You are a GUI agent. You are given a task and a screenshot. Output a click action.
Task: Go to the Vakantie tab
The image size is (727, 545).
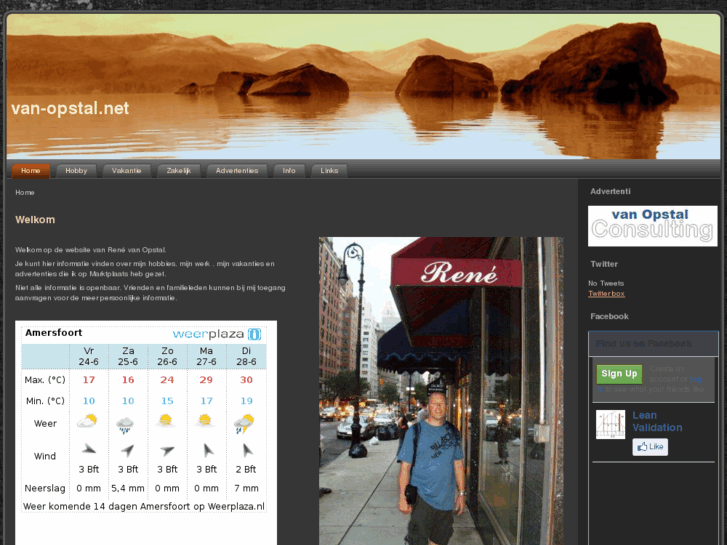coord(126,171)
